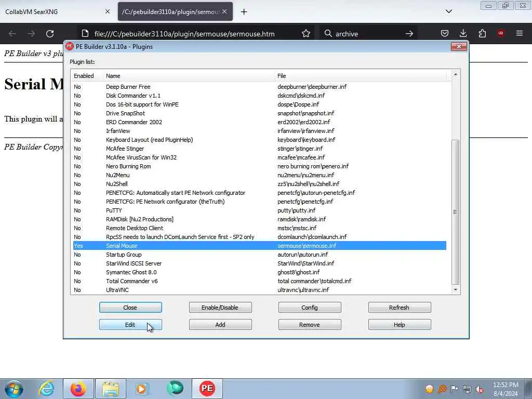Click the Config button
The width and height of the screenshot is (532, 399).
point(310,308)
